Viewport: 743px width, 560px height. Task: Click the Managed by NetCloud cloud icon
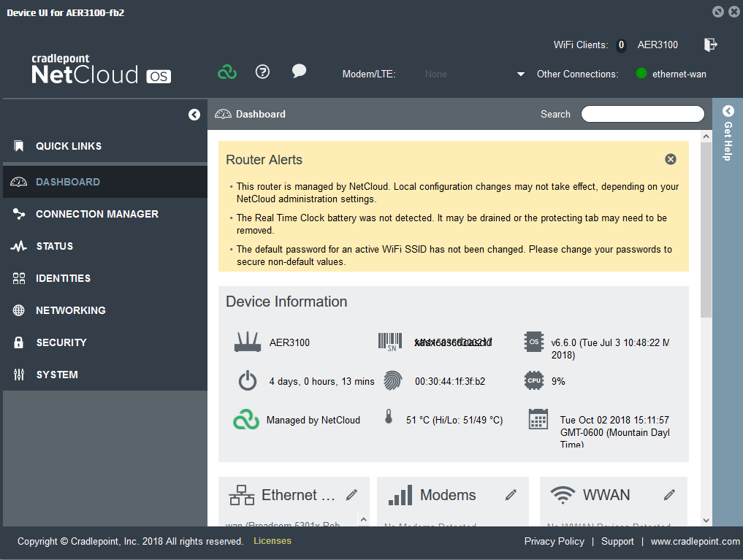pyautogui.click(x=246, y=419)
